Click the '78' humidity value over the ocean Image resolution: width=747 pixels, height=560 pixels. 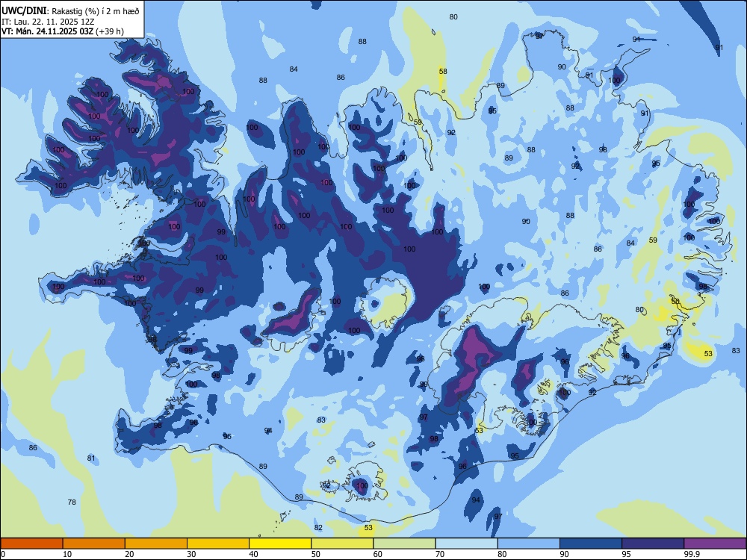click(x=72, y=502)
